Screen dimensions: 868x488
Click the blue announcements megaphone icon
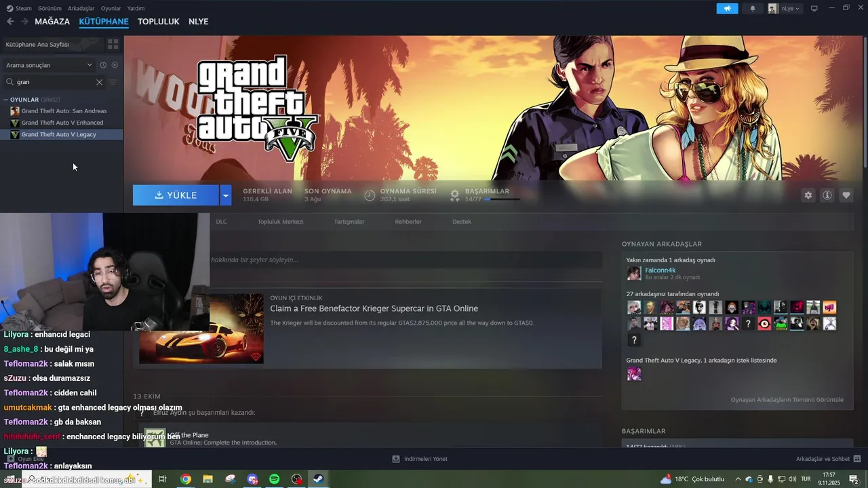pos(727,9)
